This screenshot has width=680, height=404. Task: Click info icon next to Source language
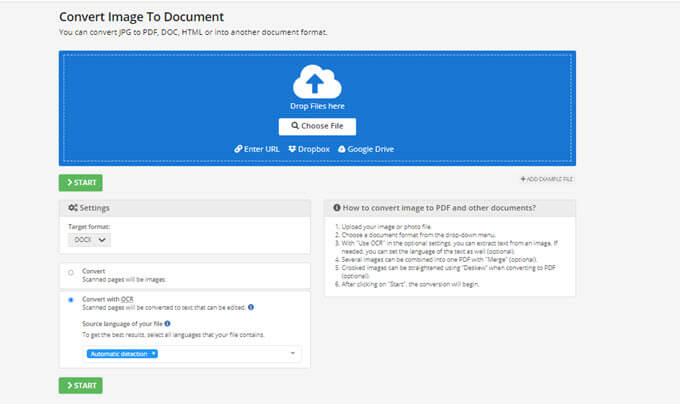tap(167, 324)
